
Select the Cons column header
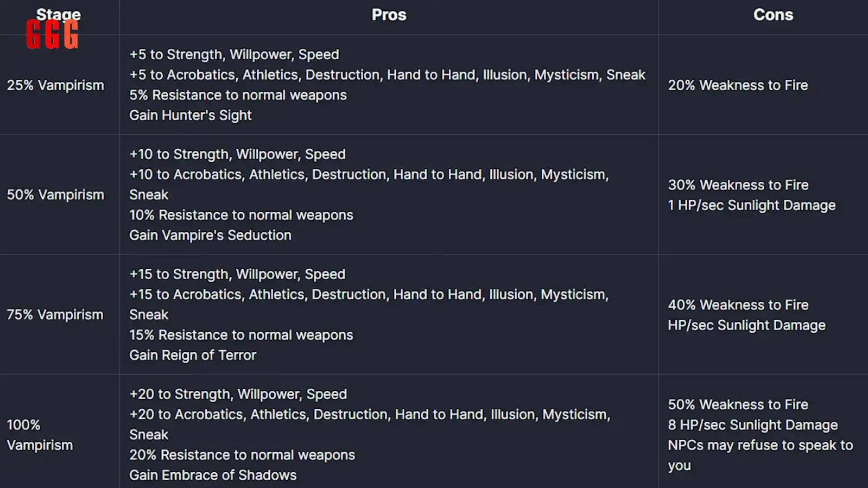(773, 15)
